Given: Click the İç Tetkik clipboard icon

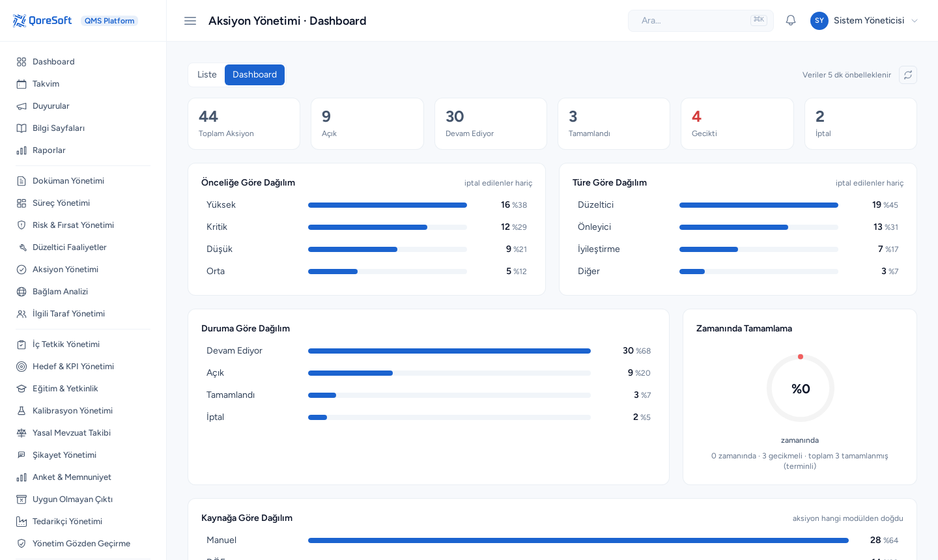Looking at the screenshot, I should click(21, 344).
